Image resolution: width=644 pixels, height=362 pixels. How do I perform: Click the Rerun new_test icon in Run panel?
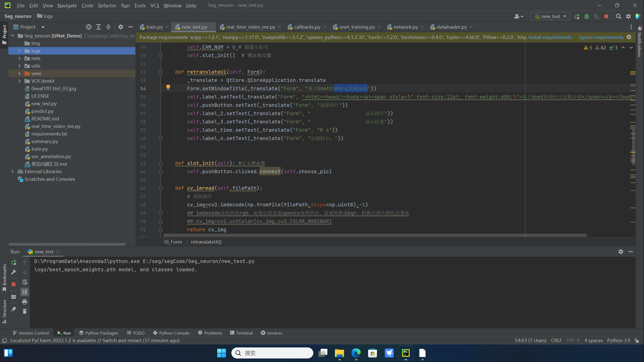(14, 262)
